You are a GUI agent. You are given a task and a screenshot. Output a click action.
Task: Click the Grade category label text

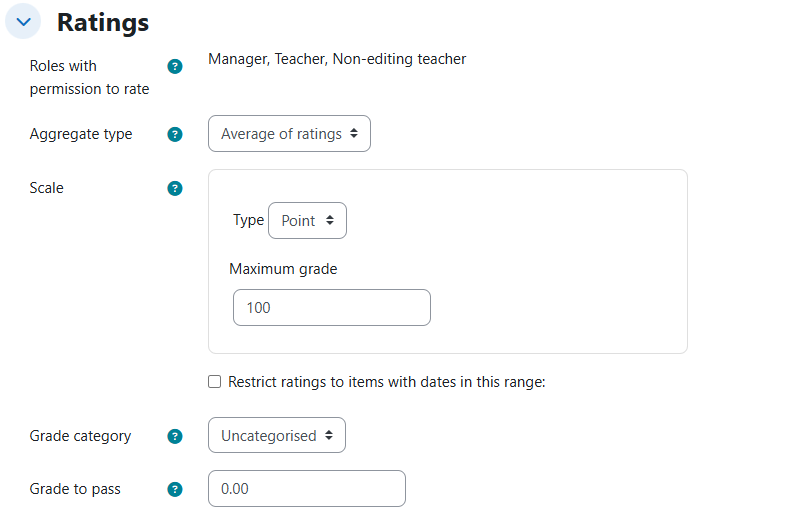(x=80, y=436)
